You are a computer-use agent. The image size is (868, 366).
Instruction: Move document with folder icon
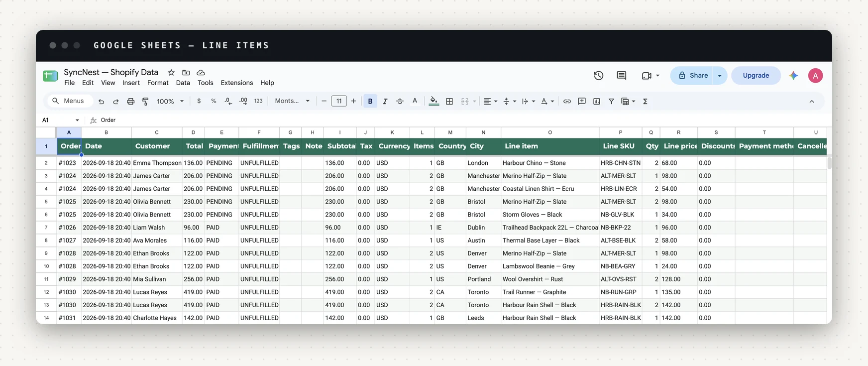[186, 73]
